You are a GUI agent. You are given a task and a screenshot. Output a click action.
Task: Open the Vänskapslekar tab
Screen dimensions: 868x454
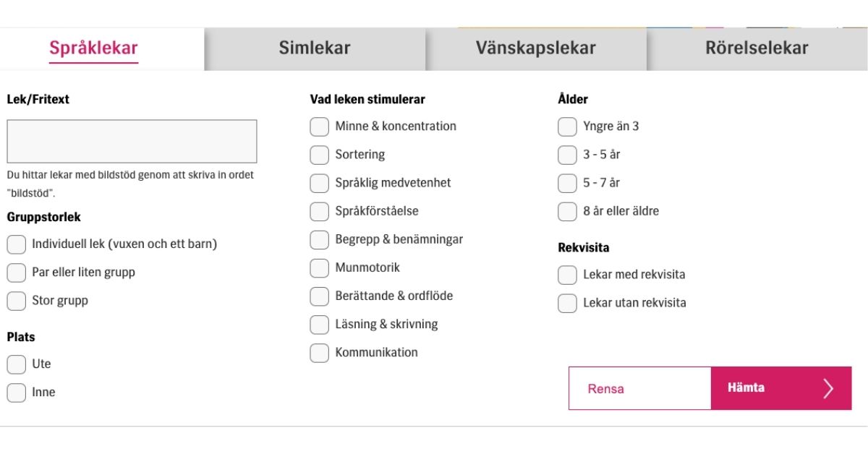[x=536, y=48]
